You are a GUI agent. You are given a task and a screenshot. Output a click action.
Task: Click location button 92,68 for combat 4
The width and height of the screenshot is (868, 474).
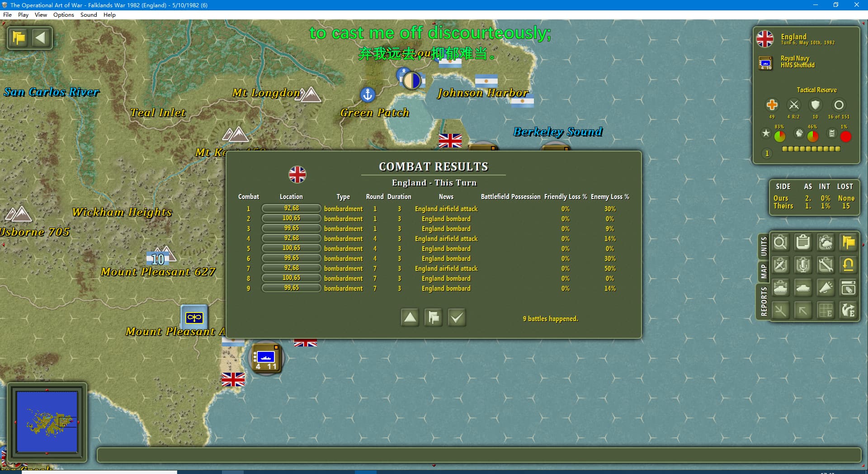coord(292,238)
